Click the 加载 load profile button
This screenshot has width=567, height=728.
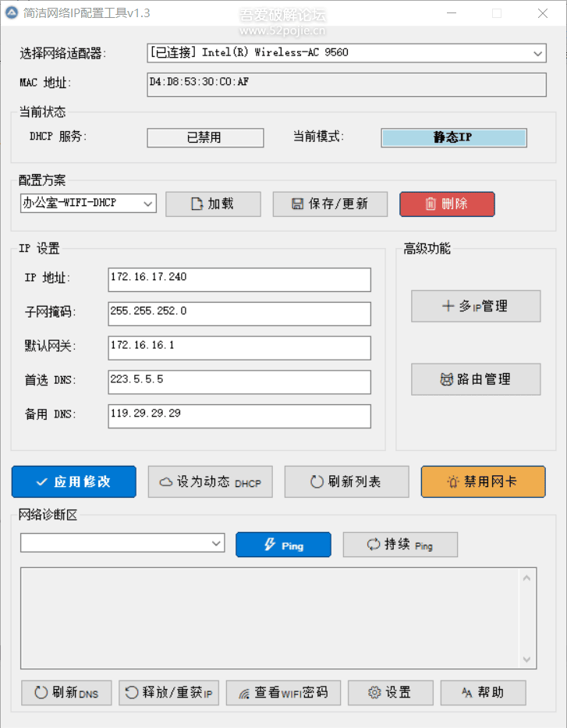click(x=213, y=204)
